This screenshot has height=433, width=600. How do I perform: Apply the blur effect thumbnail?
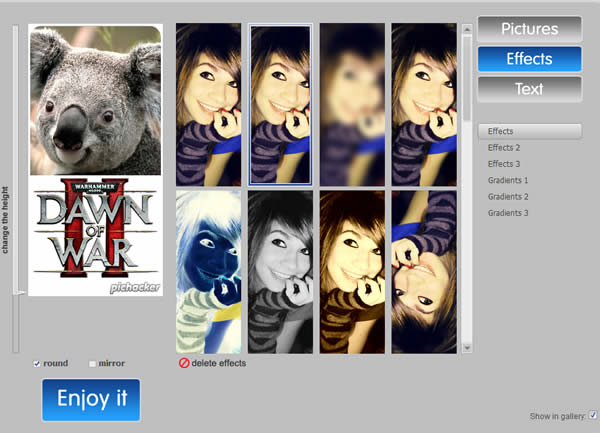tap(352, 104)
